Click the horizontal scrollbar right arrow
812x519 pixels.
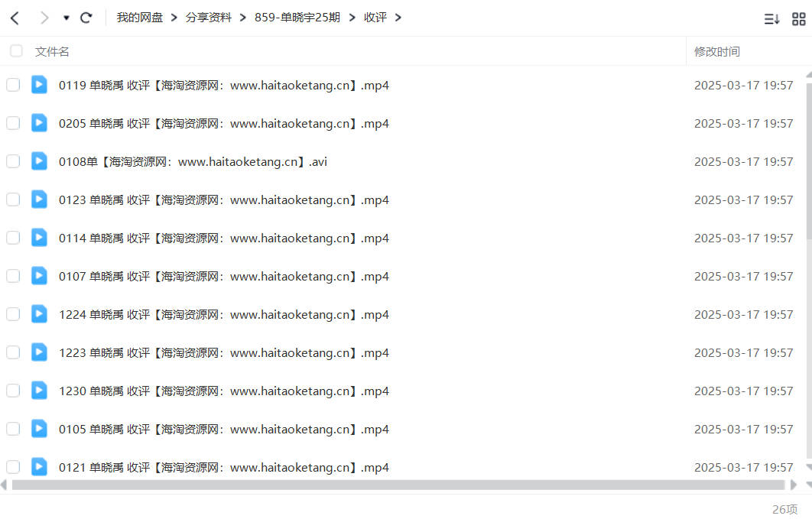(x=793, y=485)
